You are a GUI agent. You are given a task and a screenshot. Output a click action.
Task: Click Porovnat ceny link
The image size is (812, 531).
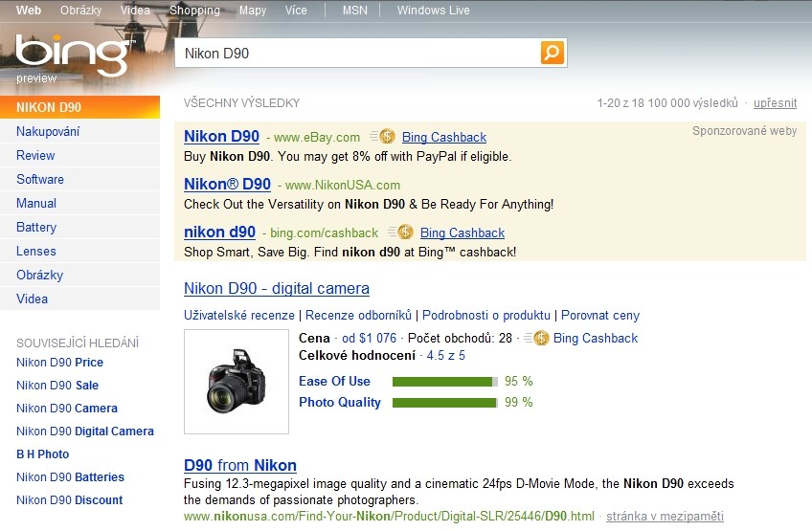coord(600,315)
